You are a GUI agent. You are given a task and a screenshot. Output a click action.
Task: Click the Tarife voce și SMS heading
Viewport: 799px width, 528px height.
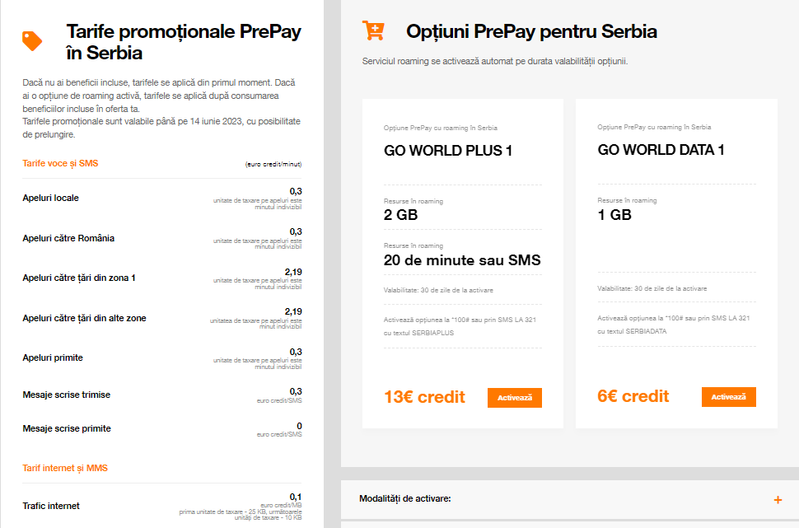point(60,163)
